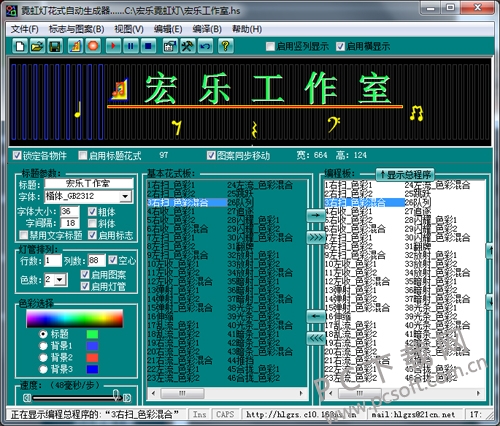Click the undo arrow toolbar icon
This screenshot has height=426, width=500.
click(205, 46)
